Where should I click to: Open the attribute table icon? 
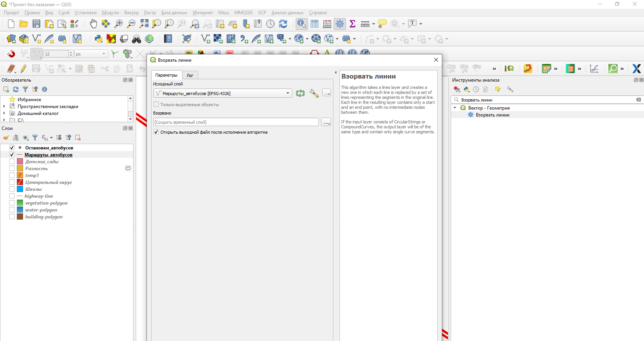(x=315, y=24)
